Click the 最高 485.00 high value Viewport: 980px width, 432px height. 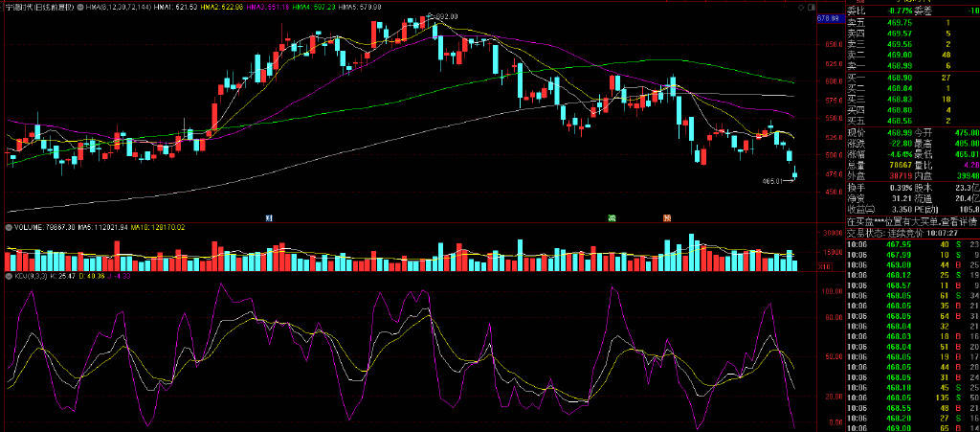tap(967, 143)
